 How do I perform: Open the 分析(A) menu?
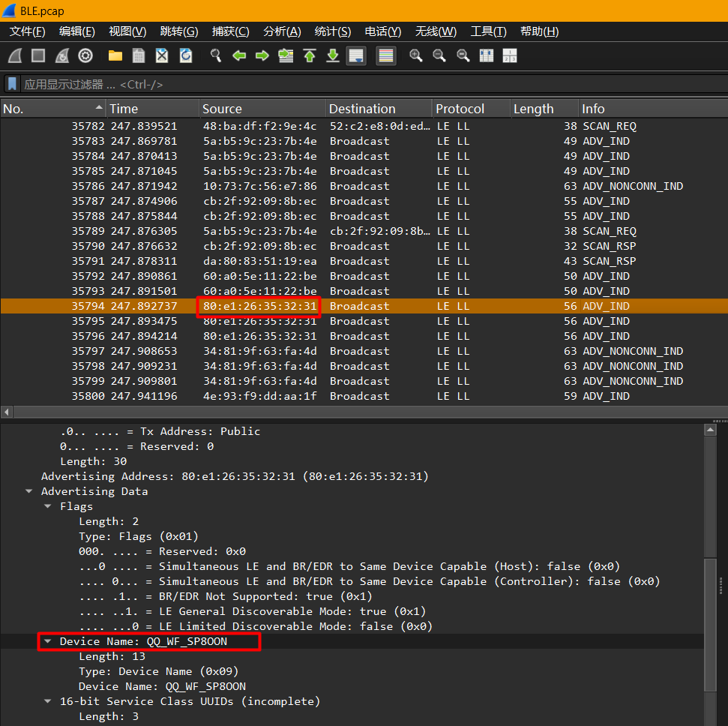282,31
